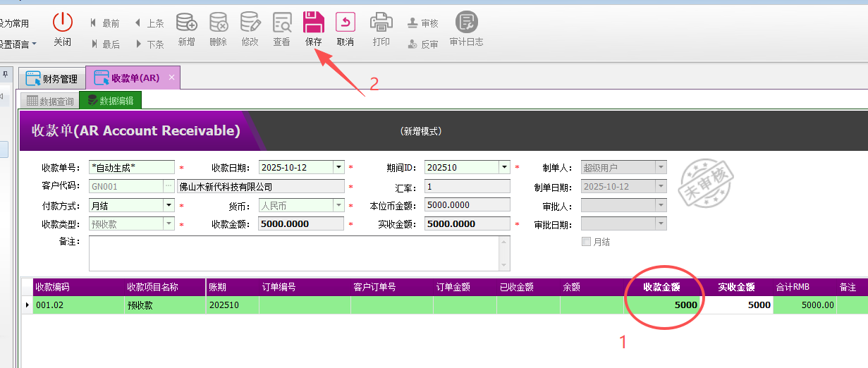Viewport: 868px width, 368px height.
Task: Go to previous record with 上条
Action: coord(149,23)
